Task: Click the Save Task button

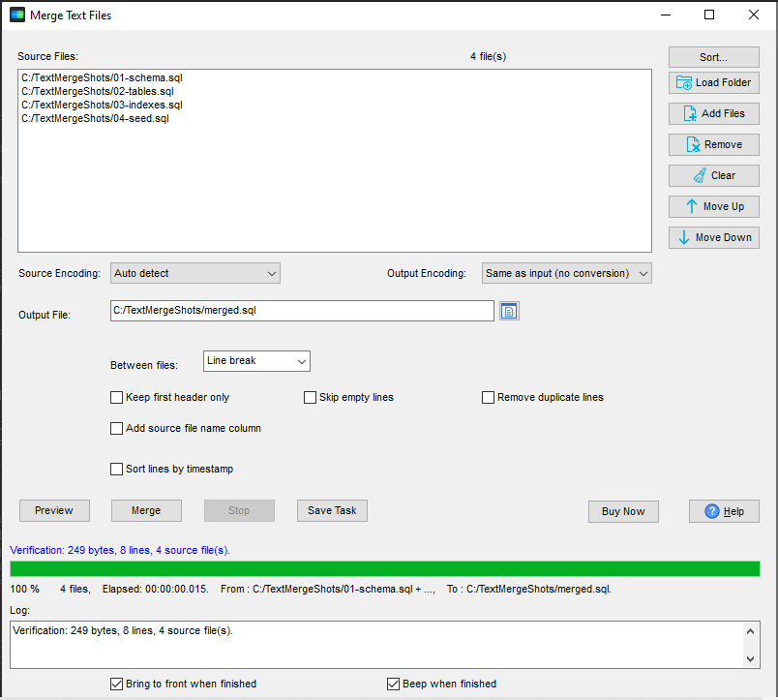Action: [332, 511]
